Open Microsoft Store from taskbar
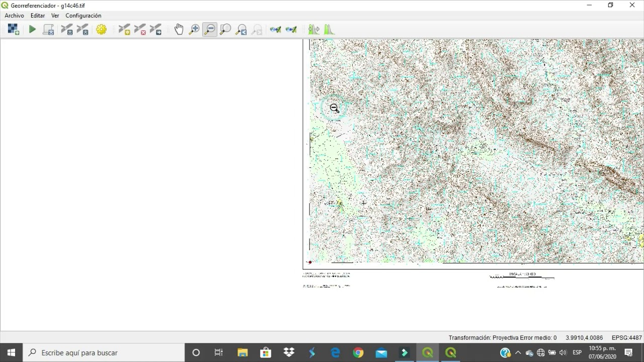Image resolution: width=644 pixels, height=362 pixels. point(266,352)
